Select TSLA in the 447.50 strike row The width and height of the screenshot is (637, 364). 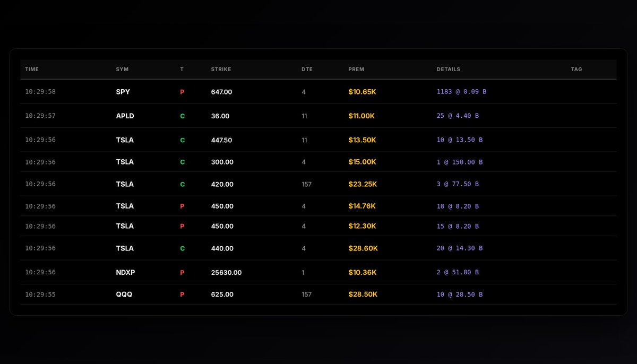point(125,140)
